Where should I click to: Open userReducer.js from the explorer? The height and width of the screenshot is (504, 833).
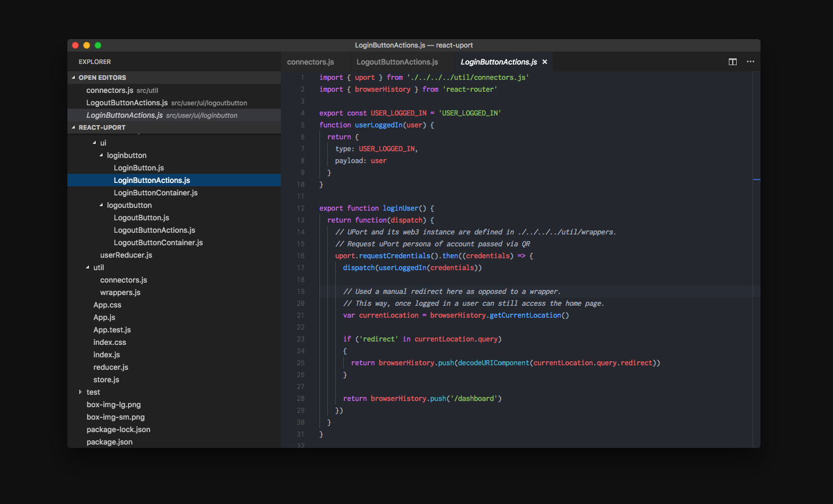coord(126,255)
